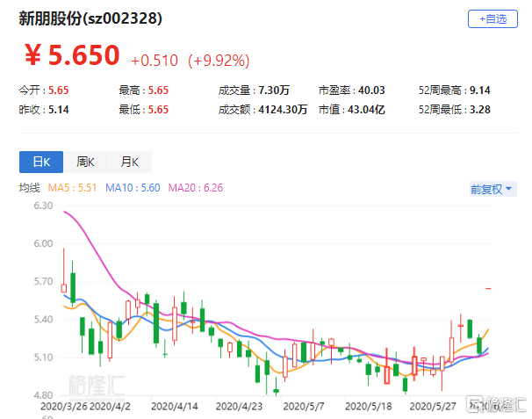Click the 4.80 price axis label
Screen dimensions: 532x419
pos(43,395)
